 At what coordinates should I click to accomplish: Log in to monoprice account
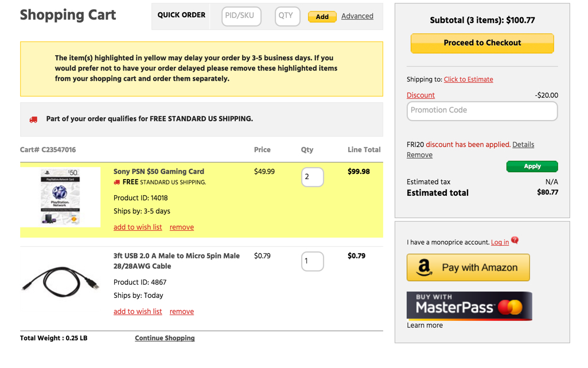500,242
